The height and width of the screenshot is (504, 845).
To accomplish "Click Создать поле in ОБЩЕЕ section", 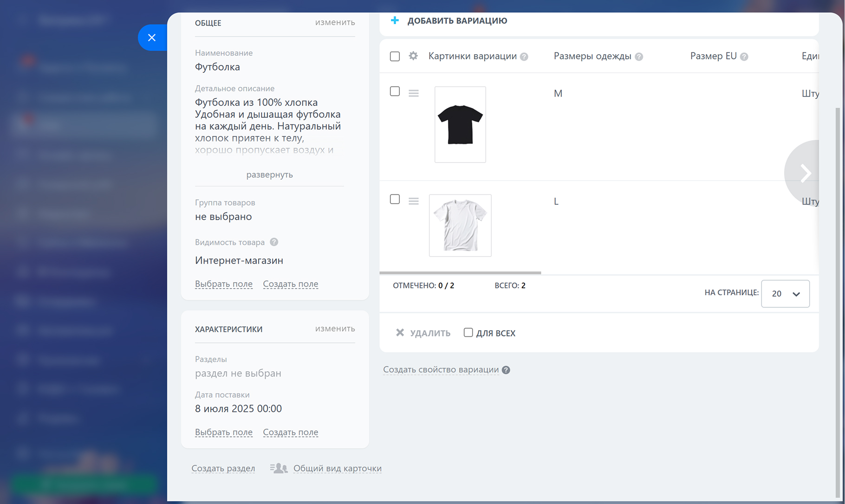I will [x=291, y=284].
